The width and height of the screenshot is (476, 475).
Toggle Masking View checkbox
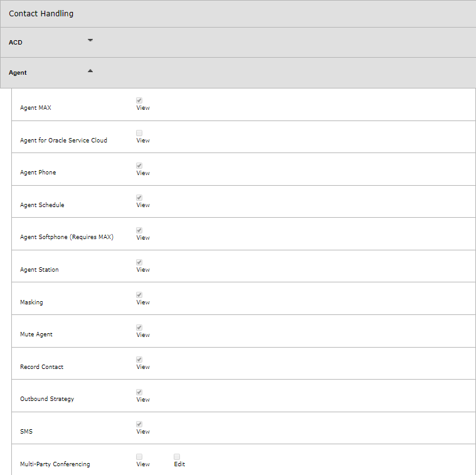(x=139, y=295)
